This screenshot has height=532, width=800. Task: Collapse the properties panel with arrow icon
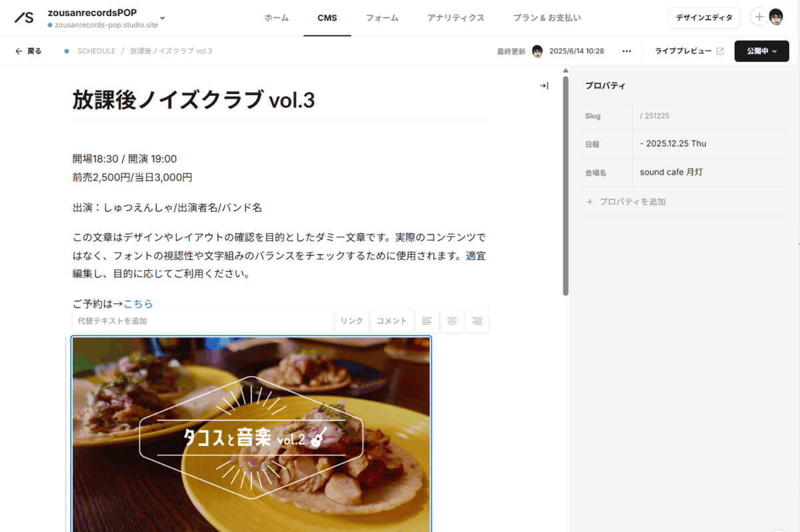544,86
